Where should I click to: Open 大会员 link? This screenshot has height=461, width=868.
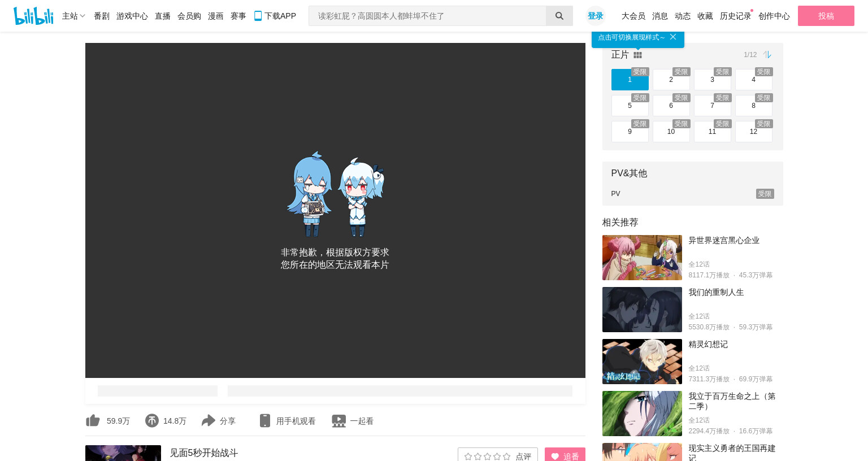point(633,16)
